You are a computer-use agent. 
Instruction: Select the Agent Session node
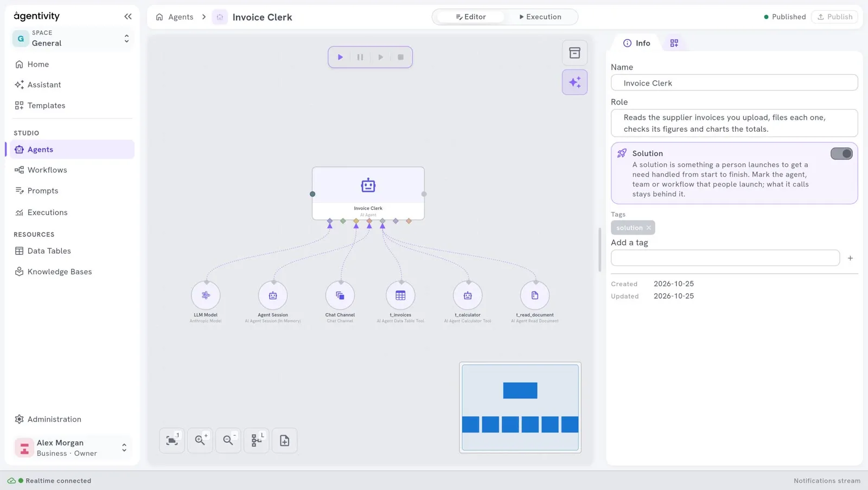(x=273, y=295)
